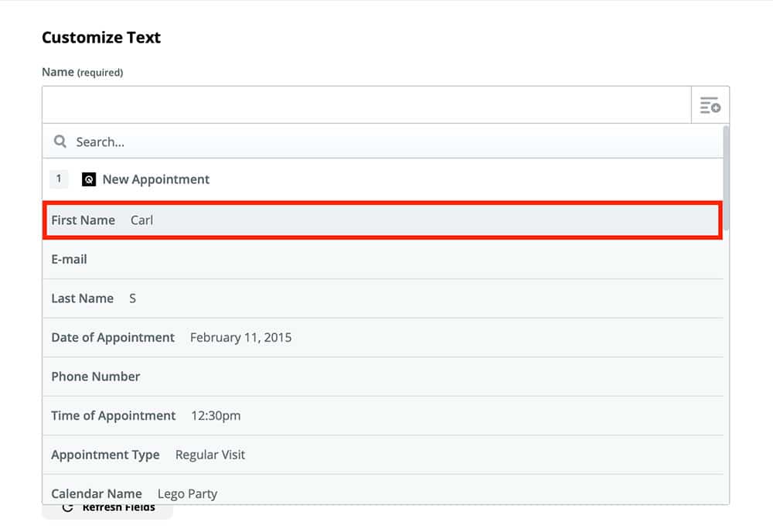Click the step number 1 badge
The width and height of the screenshot is (773, 532).
click(x=59, y=179)
